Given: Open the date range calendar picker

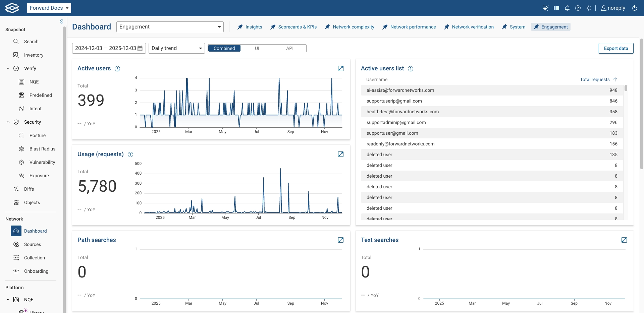Looking at the screenshot, I should [x=140, y=48].
